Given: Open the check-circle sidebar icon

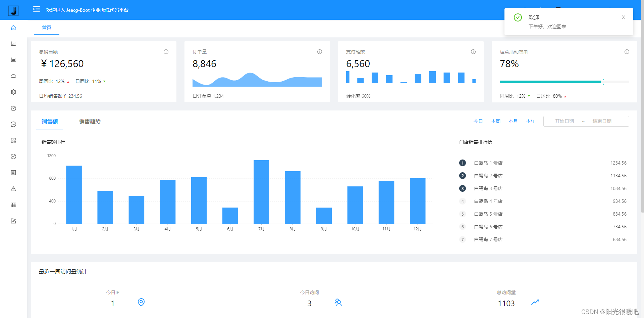Looking at the screenshot, I should click(x=13, y=156).
